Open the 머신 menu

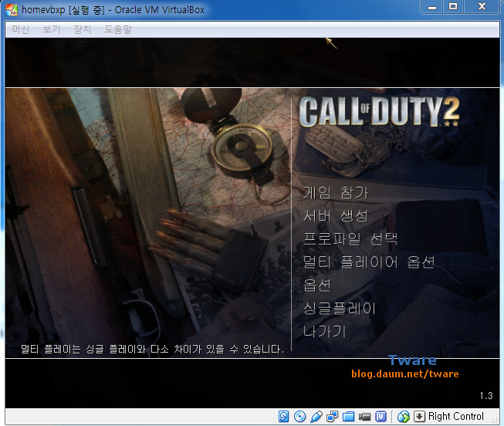pos(21,29)
